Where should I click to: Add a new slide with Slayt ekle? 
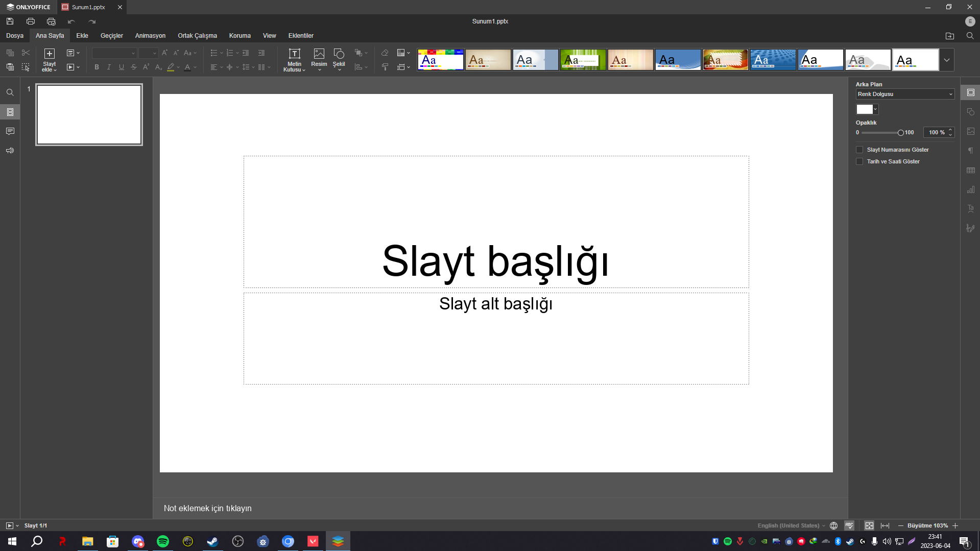pos(49,60)
